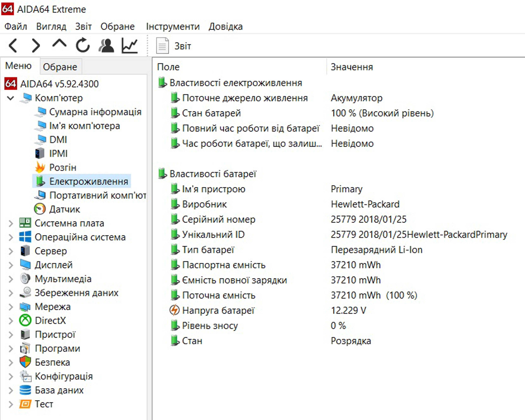Open the Інструменти menu
Viewport: 525px width, 420px height.
pos(173,26)
